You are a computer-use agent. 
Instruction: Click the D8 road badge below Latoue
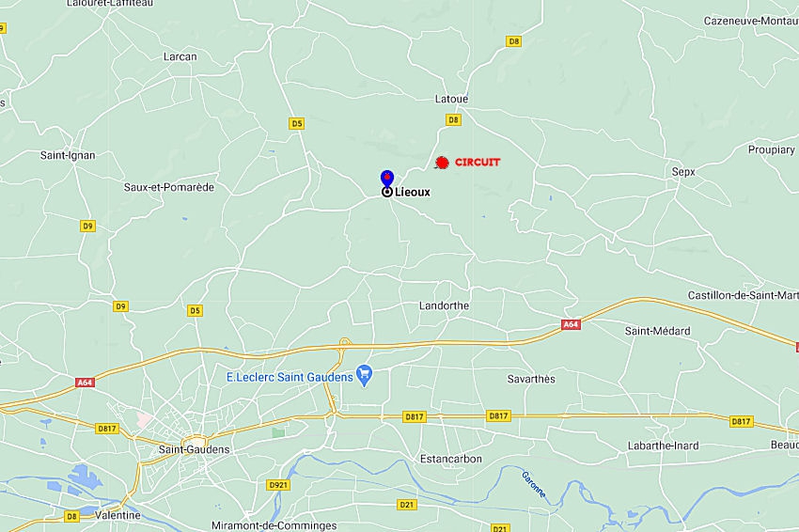pyautogui.click(x=453, y=119)
